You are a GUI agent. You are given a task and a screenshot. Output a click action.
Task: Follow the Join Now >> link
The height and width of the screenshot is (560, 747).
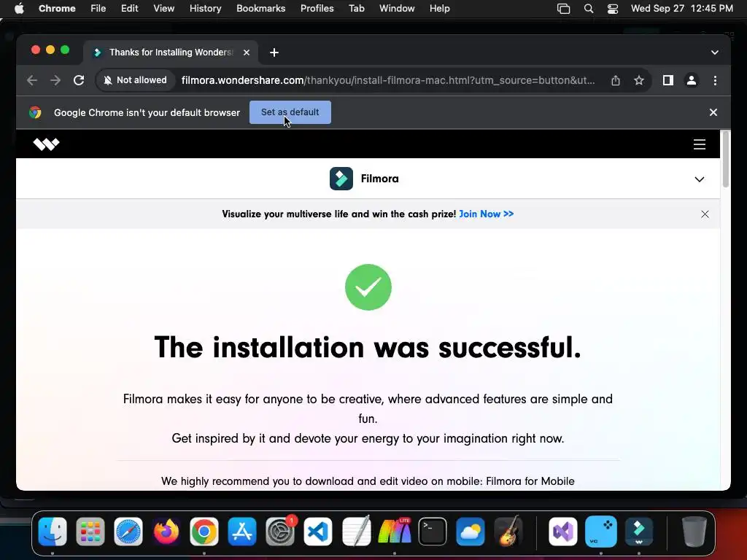coord(486,214)
